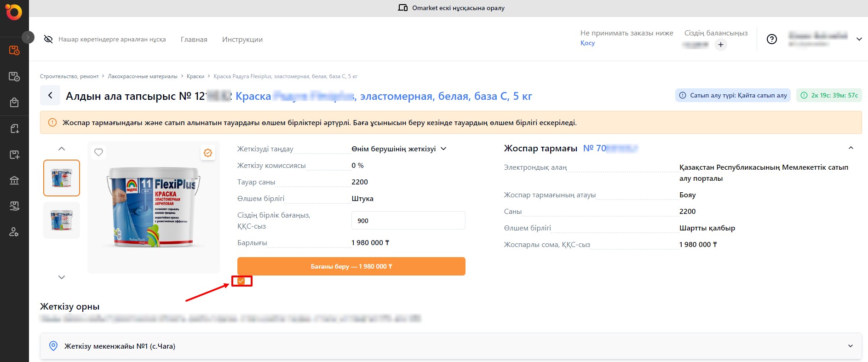Select the first product thumbnail
This screenshot has width=868, height=362.
pos(62,178)
